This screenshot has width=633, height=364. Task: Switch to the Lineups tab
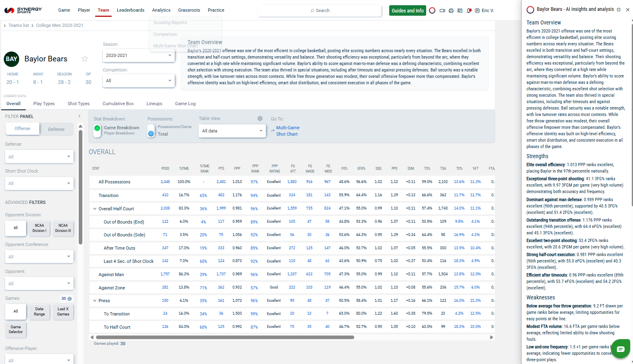(154, 104)
